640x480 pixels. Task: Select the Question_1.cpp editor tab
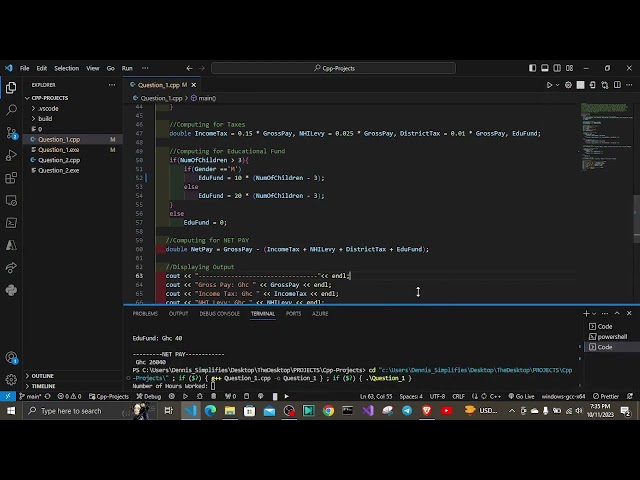162,85
